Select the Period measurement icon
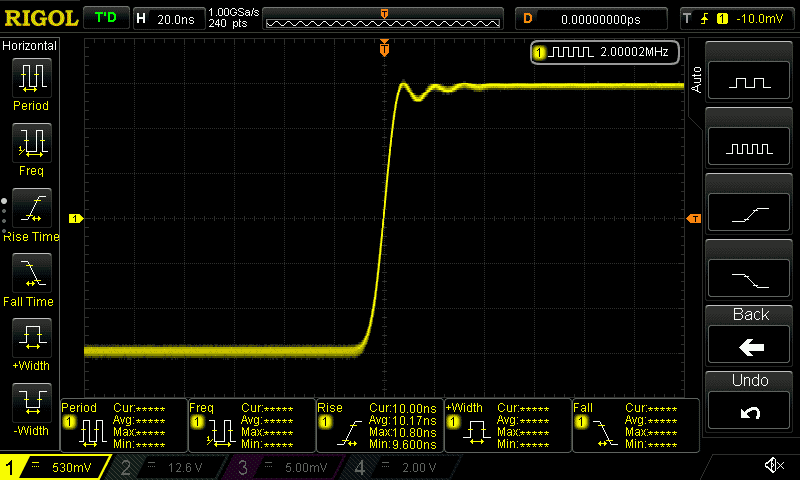800x480 pixels. (x=32, y=78)
